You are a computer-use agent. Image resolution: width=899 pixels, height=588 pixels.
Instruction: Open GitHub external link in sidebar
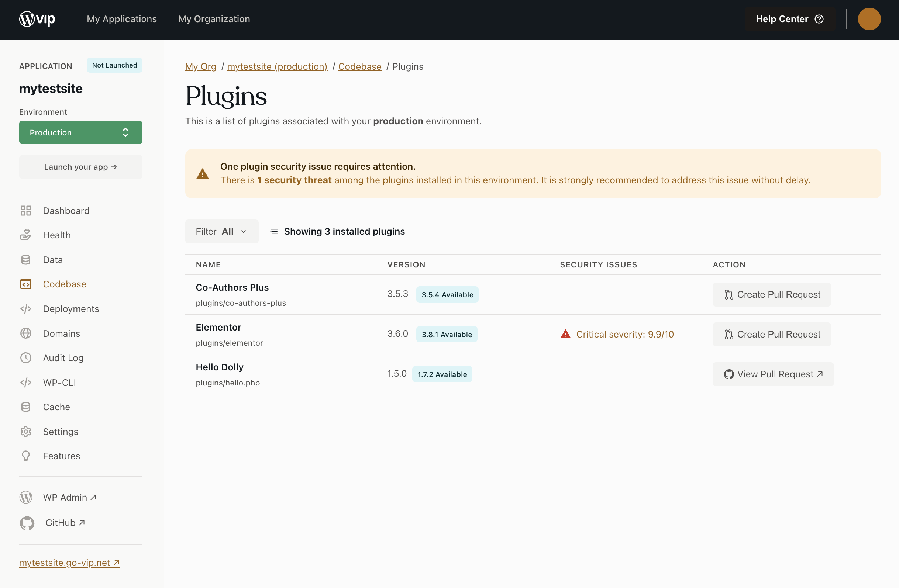[65, 523]
